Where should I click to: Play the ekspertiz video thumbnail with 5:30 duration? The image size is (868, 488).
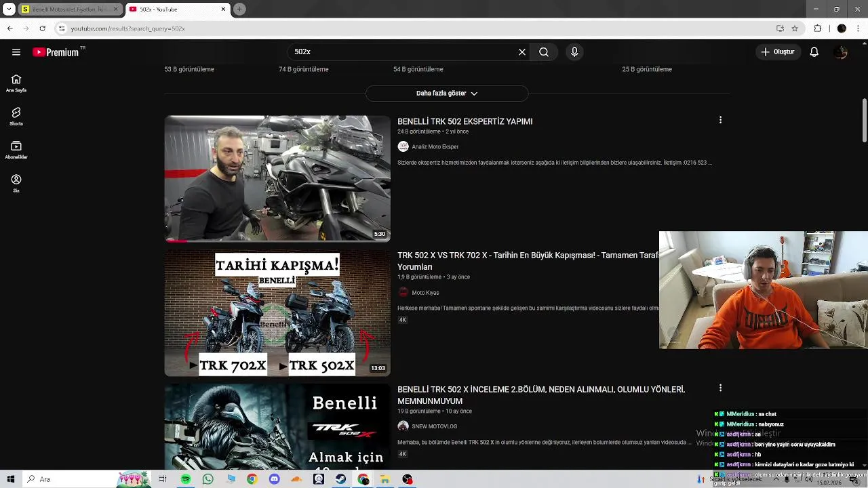click(x=277, y=178)
